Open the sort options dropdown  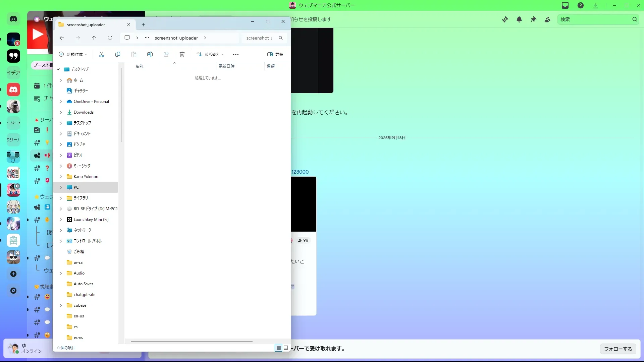coord(210,54)
